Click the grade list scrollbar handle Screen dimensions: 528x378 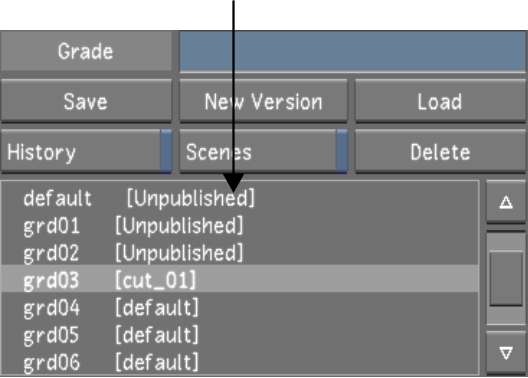pos(506,279)
